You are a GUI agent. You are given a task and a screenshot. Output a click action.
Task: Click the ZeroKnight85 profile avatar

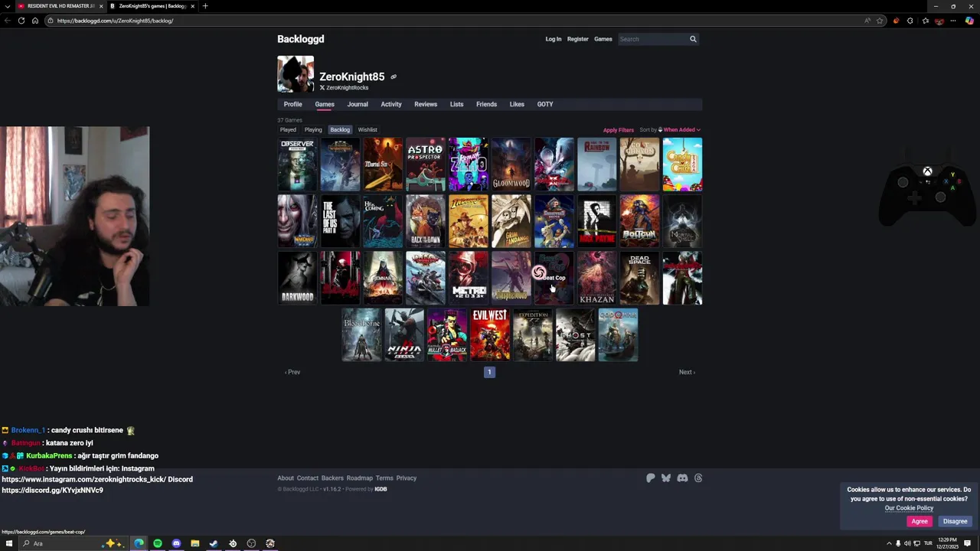click(296, 74)
